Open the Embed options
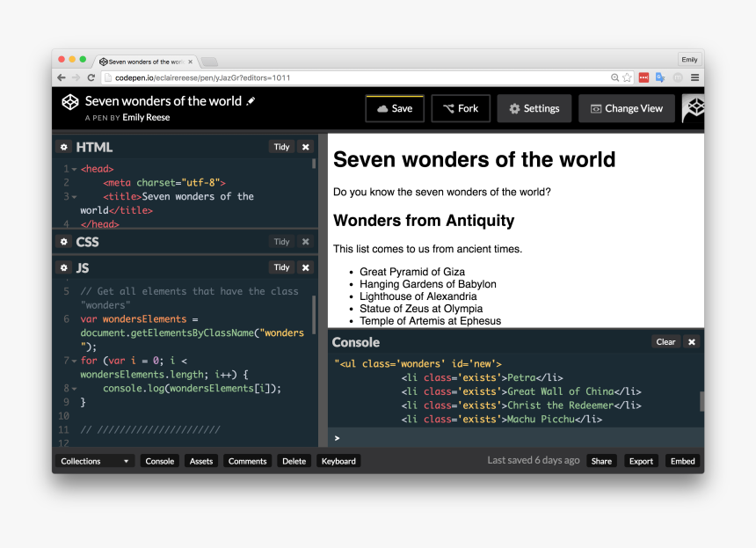756x548 pixels. click(x=683, y=461)
